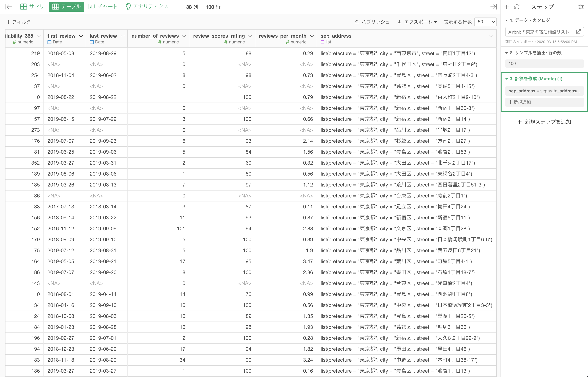The image size is (588, 377).
Task: Click the 38 列 column count
Action: click(192, 7)
